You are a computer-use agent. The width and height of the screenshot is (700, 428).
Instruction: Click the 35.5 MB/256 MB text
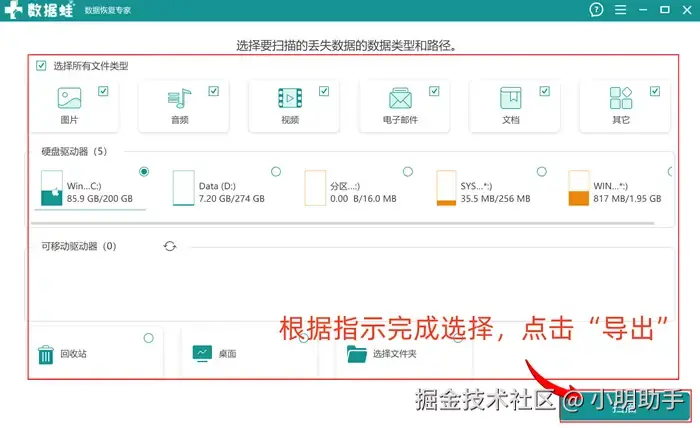pos(496,199)
